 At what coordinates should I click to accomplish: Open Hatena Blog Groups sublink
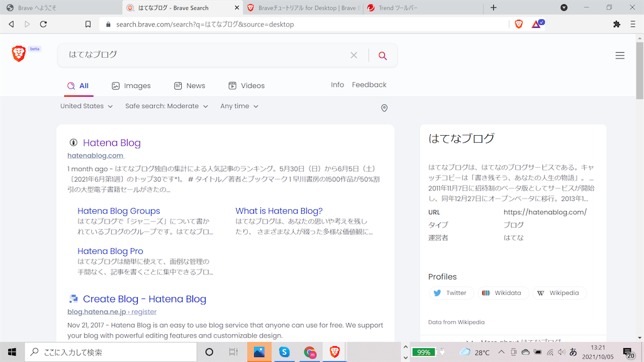pyautogui.click(x=119, y=211)
